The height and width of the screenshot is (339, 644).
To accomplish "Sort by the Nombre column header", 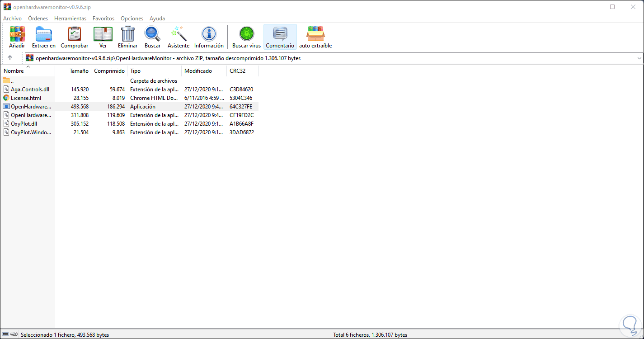I will click(x=28, y=71).
